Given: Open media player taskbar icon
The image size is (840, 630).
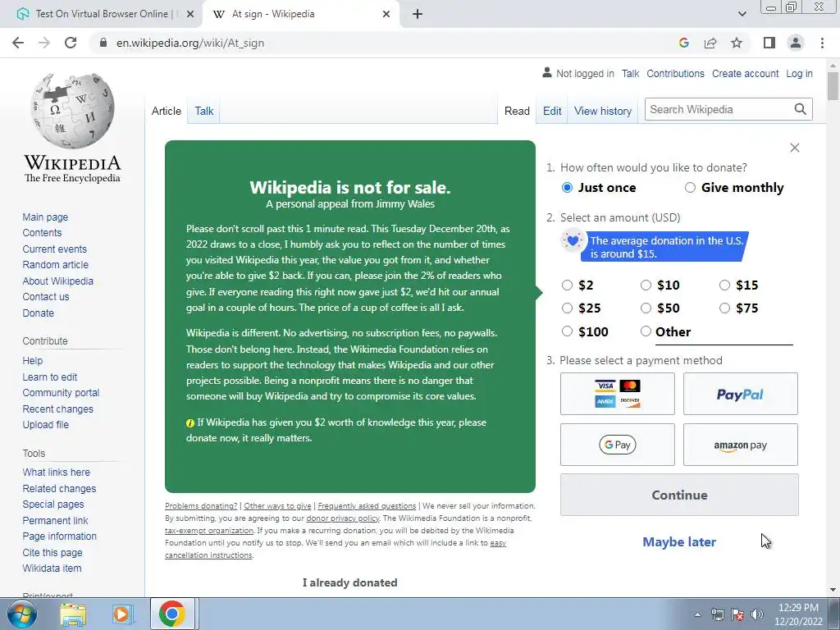Looking at the screenshot, I should (x=122, y=614).
